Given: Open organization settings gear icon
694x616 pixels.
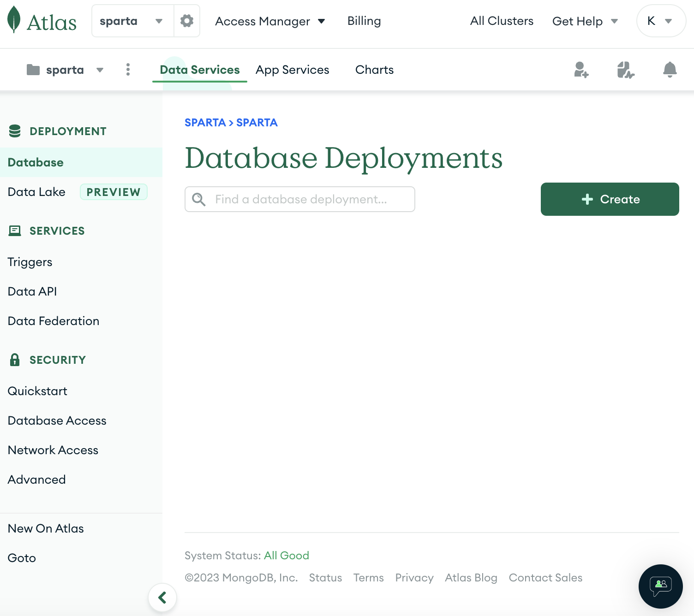Looking at the screenshot, I should coord(187,21).
